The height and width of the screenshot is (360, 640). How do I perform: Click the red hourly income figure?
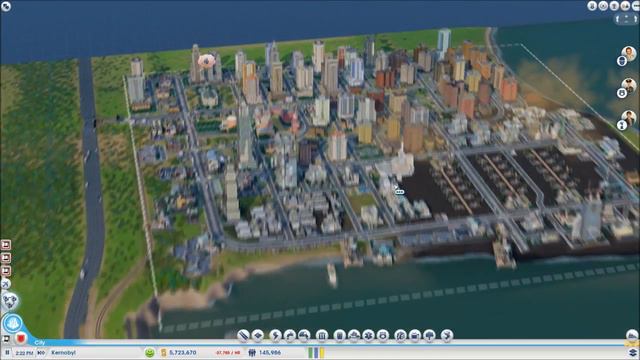tap(228, 353)
